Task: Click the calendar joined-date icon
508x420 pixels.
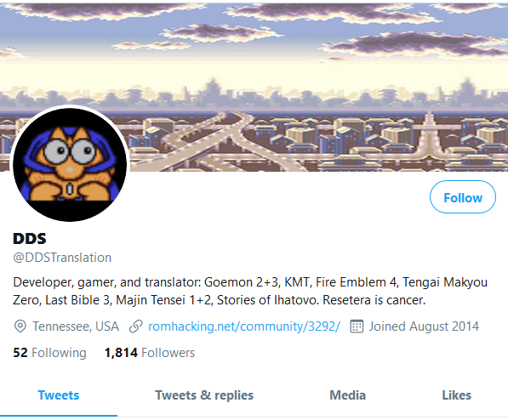Action: tap(357, 326)
